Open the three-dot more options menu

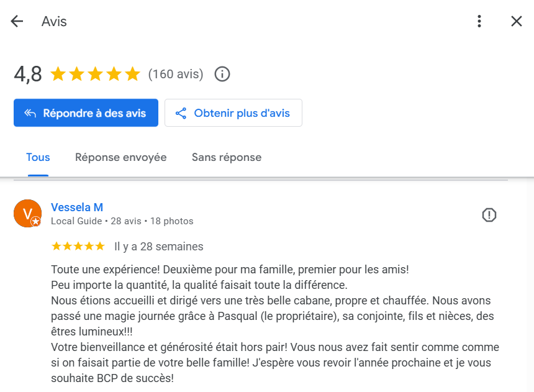[x=479, y=21]
